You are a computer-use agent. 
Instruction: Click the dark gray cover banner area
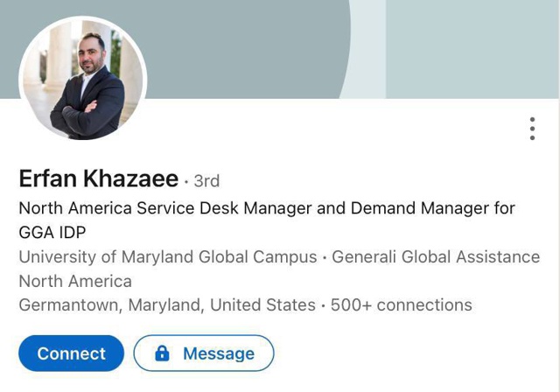click(245, 44)
